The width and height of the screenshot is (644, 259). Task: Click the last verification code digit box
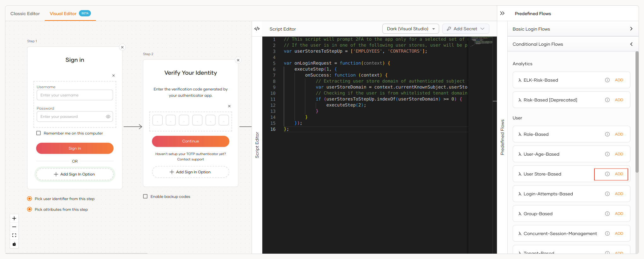(x=224, y=120)
